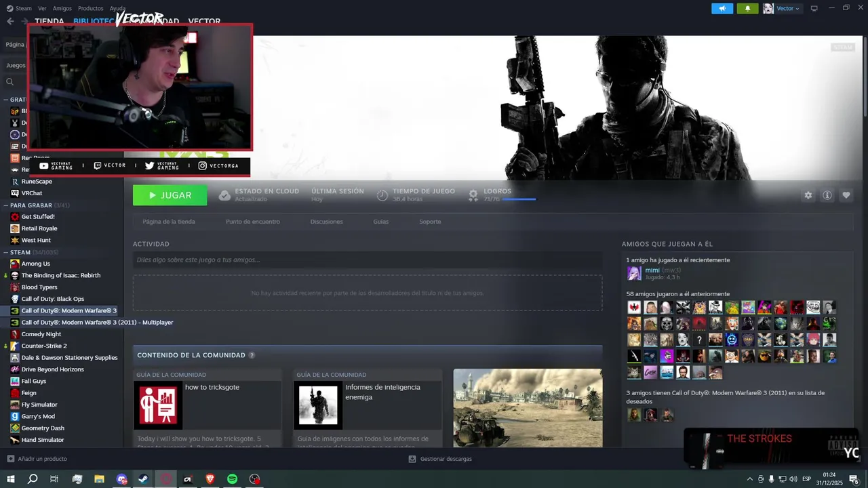Open game settings gear icon
Image resolution: width=868 pixels, height=488 pixels.
(x=808, y=195)
